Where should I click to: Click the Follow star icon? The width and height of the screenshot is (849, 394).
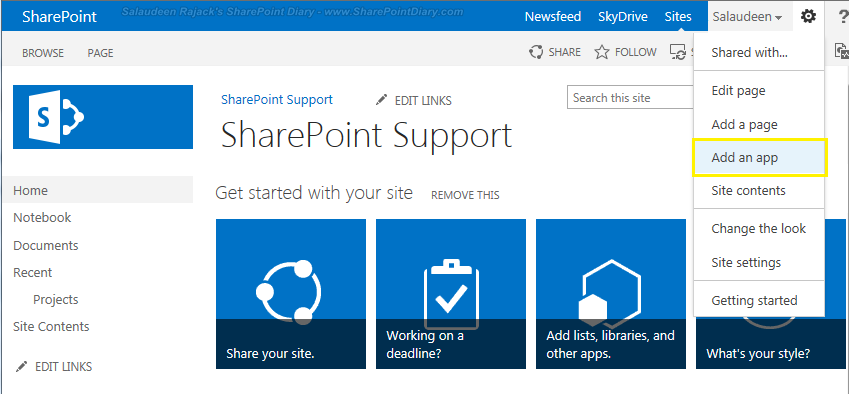pos(602,52)
